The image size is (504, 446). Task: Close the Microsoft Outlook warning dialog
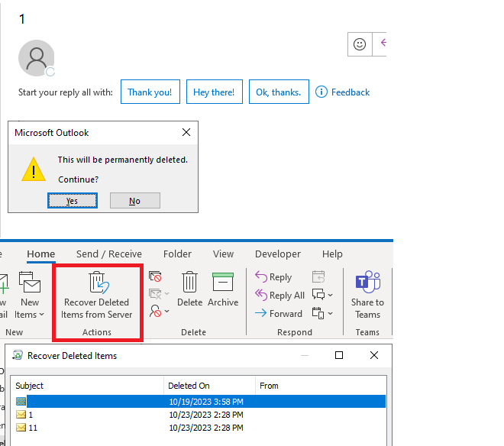(186, 132)
